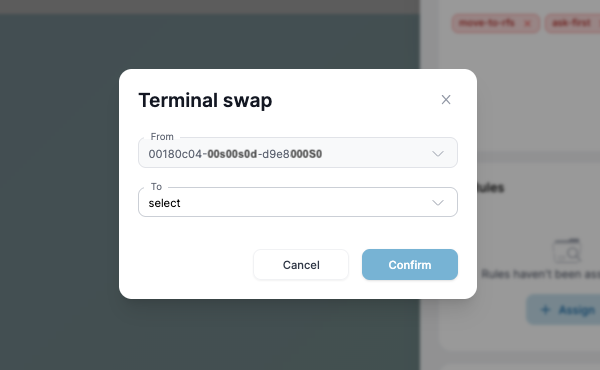Click the select placeholder text
600x370 pixels.
(x=164, y=203)
